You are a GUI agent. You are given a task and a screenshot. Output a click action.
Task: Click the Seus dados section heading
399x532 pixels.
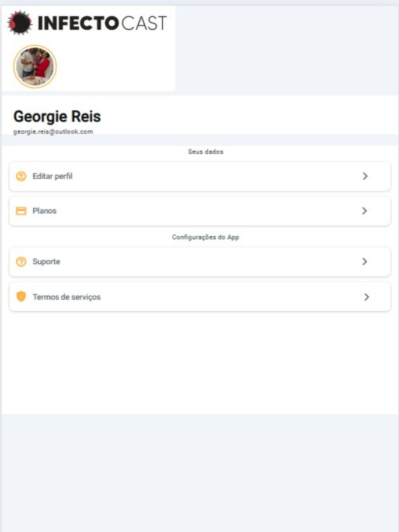click(x=205, y=152)
